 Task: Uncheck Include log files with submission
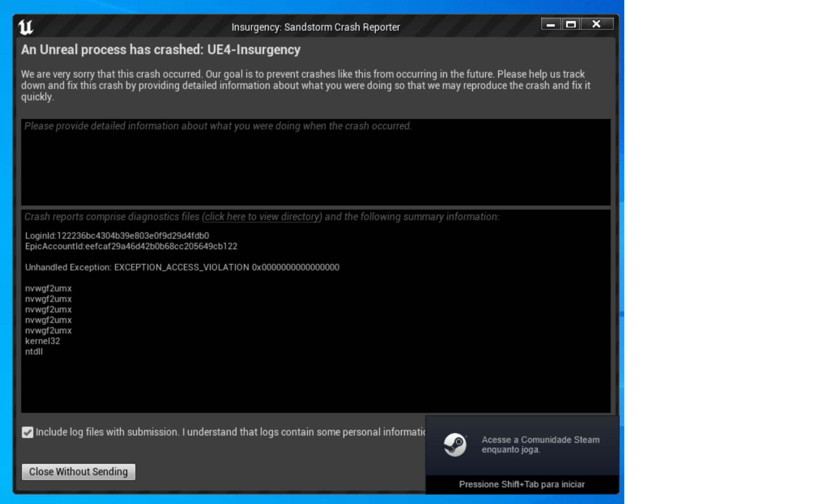coord(28,432)
